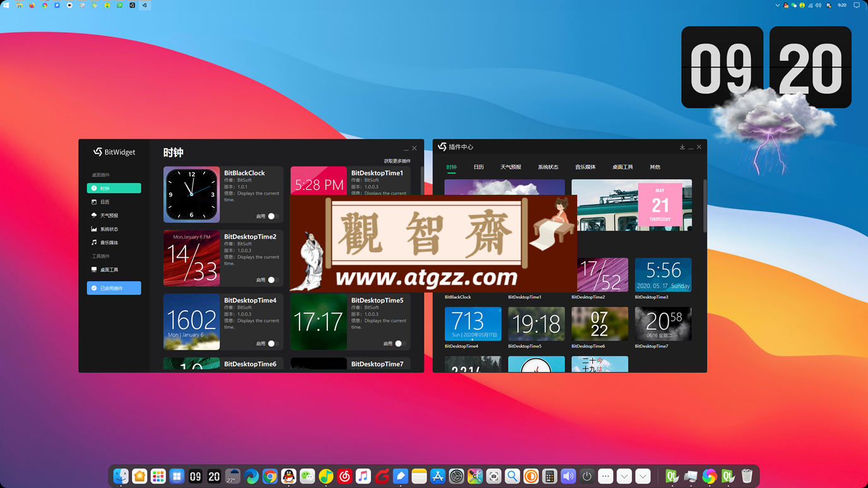Click the 插件中心 vertical scrollbar
868x488 pixels.
[x=704, y=206]
